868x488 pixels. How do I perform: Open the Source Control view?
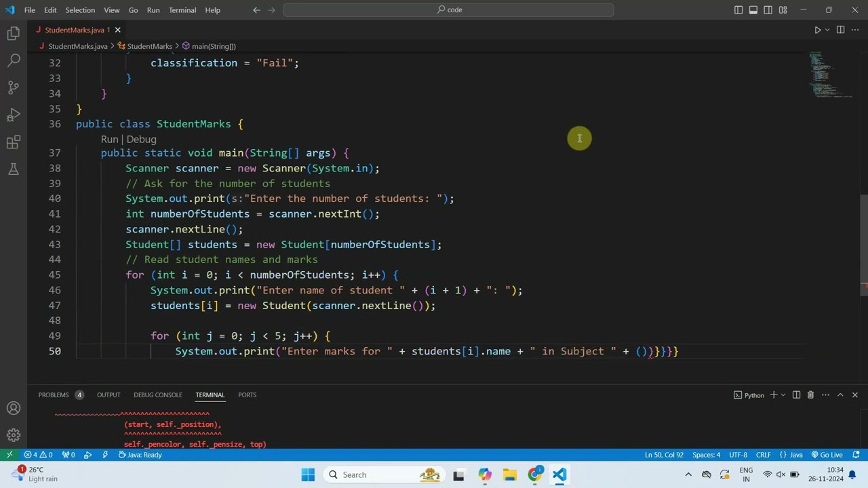(14, 87)
